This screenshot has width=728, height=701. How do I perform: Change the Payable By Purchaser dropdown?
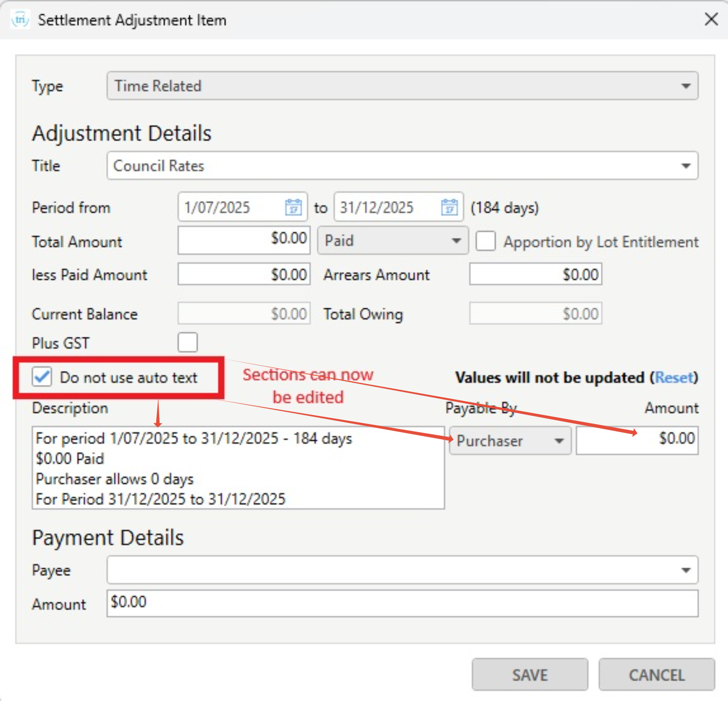point(510,441)
